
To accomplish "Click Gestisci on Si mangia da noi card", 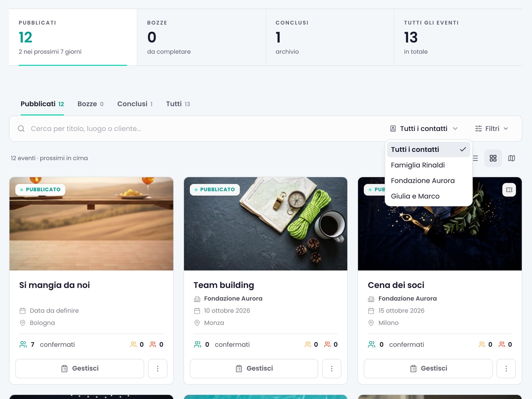I will pos(80,368).
